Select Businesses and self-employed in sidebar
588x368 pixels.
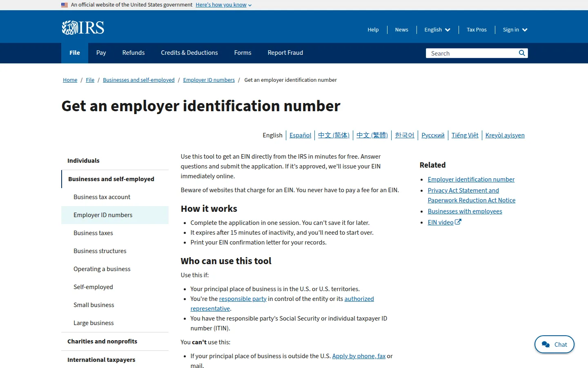115,179
